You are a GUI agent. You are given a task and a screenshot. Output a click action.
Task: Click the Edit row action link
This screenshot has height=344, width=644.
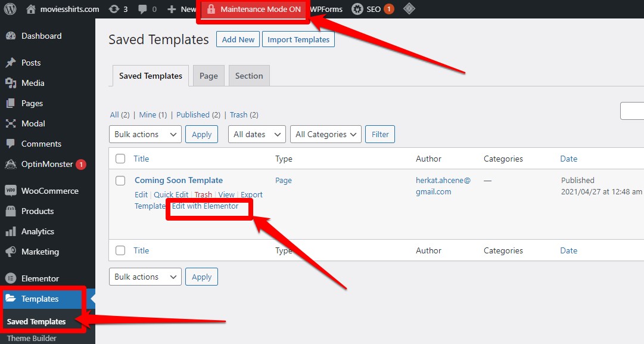(x=141, y=195)
